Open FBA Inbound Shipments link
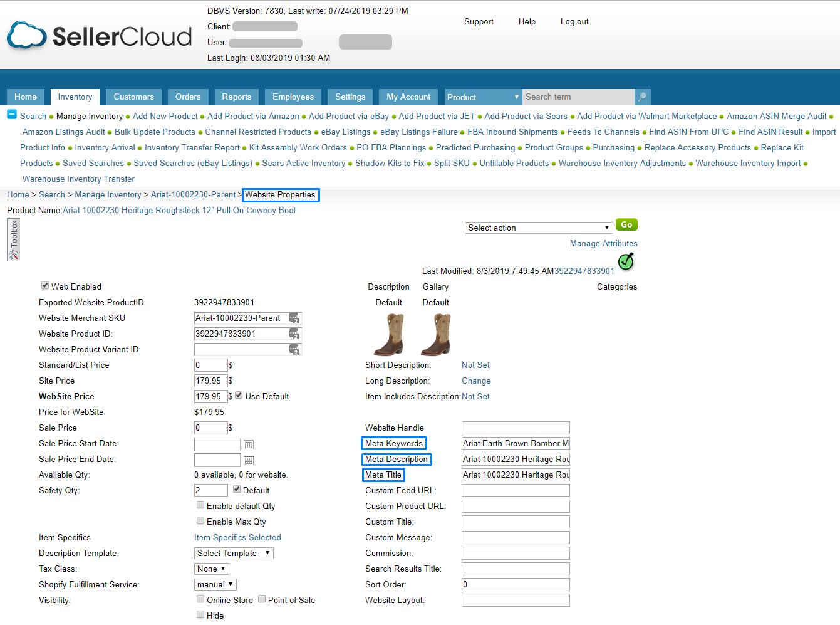 point(512,132)
